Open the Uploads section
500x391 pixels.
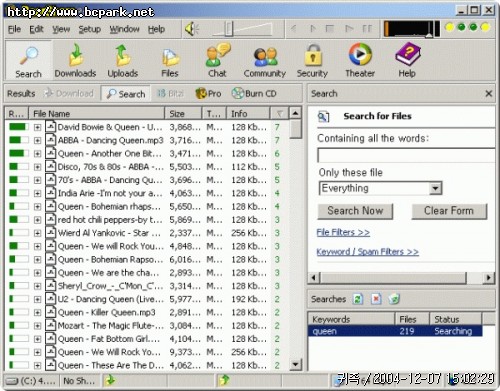(123, 61)
